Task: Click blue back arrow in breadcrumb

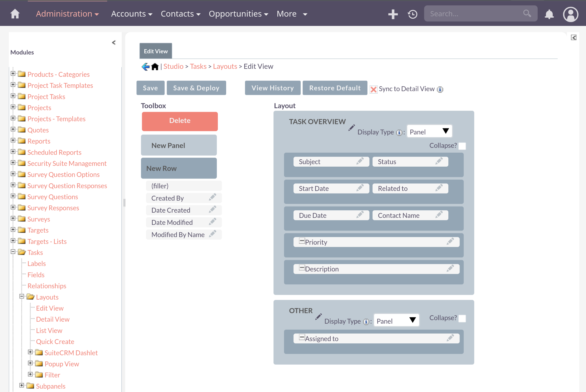Action: click(145, 66)
